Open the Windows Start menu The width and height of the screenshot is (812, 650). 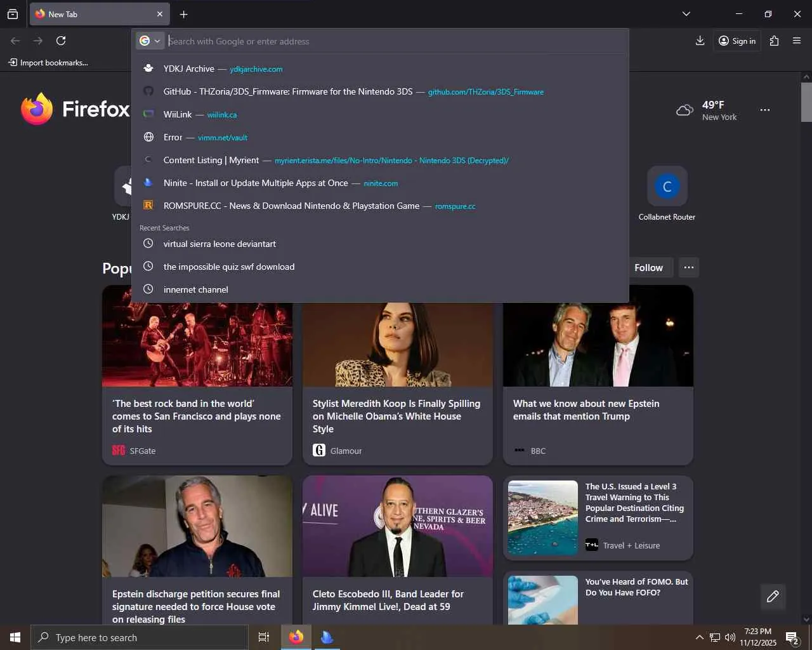tap(15, 637)
